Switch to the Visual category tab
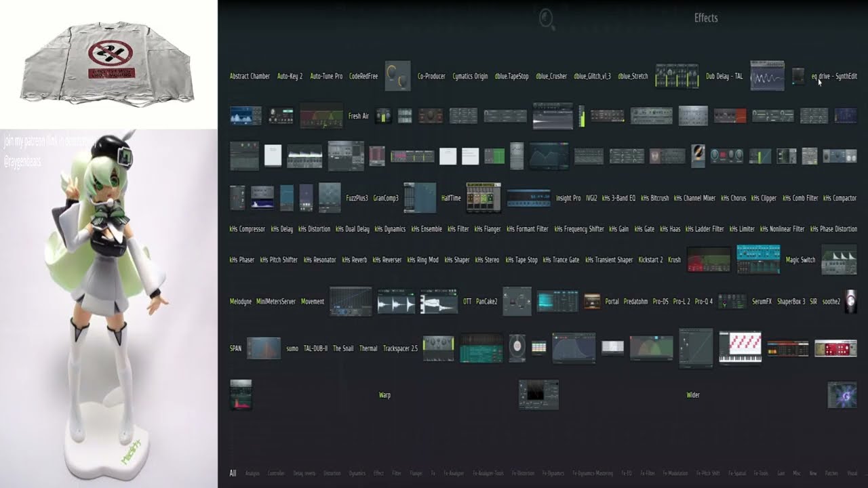868x488 pixels. click(852, 473)
